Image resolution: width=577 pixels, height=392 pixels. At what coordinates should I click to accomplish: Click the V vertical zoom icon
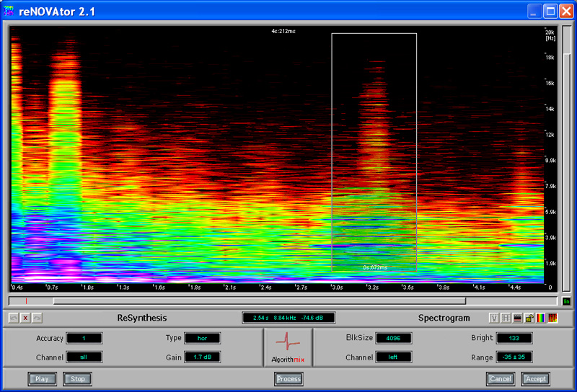(x=494, y=318)
